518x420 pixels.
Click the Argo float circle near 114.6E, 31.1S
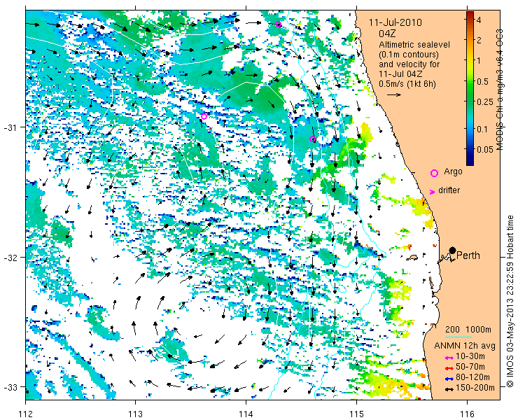[x=312, y=139]
